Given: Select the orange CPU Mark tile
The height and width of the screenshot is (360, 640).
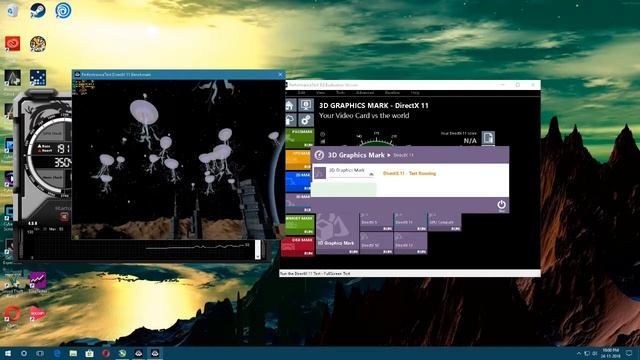Looking at the screenshot, I should point(299,160).
